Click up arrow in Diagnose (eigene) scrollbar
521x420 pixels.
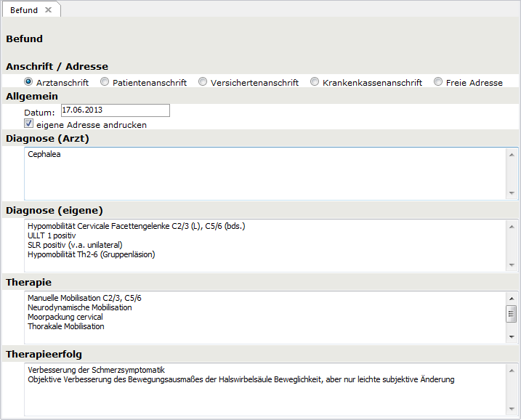[512, 226]
